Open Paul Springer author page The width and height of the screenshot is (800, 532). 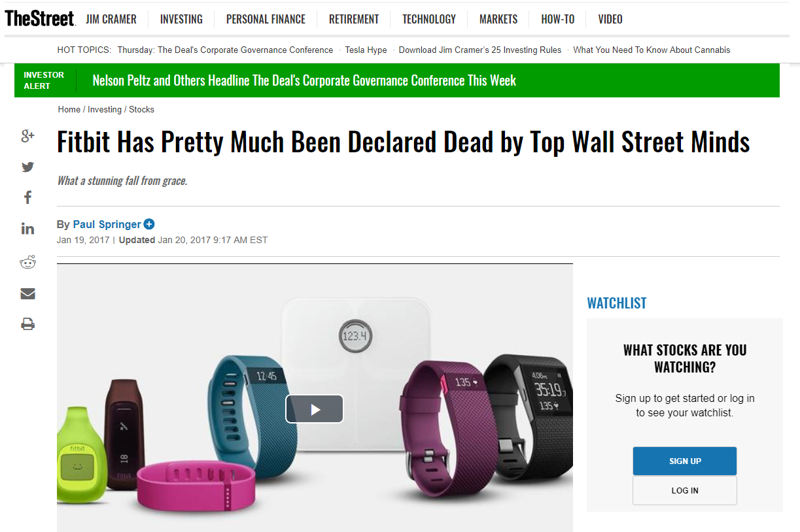pyautogui.click(x=107, y=224)
